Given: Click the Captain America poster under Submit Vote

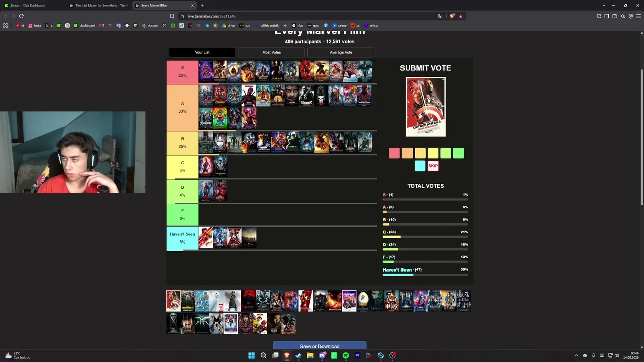Looking at the screenshot, I should pos(426,107).
